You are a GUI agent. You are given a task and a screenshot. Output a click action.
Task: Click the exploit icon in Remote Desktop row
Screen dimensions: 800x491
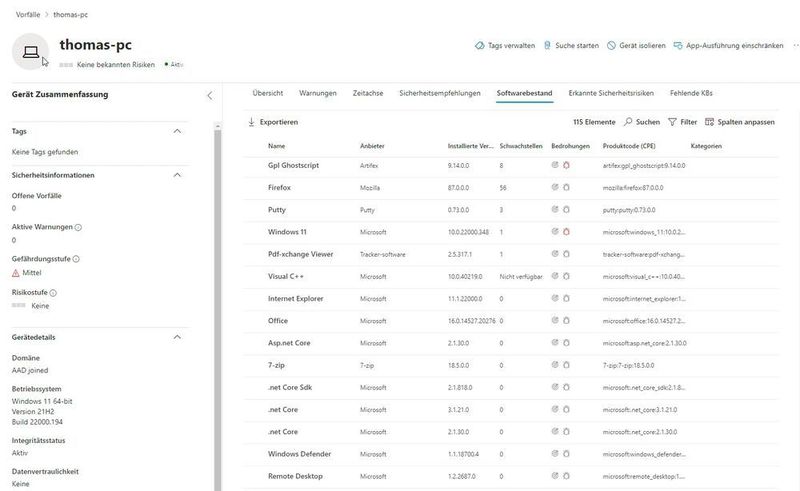coord(555,476)
